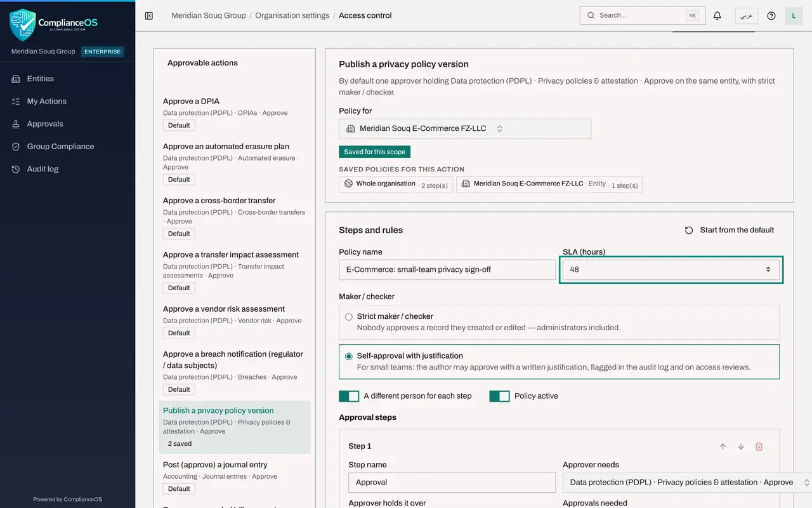Click the 2 saved badge
This screenshot has width=812, height=508.
(x=180, y=444)
